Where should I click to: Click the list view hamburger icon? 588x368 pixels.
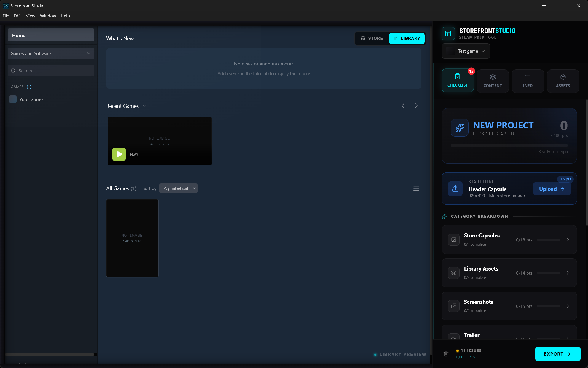416,188
